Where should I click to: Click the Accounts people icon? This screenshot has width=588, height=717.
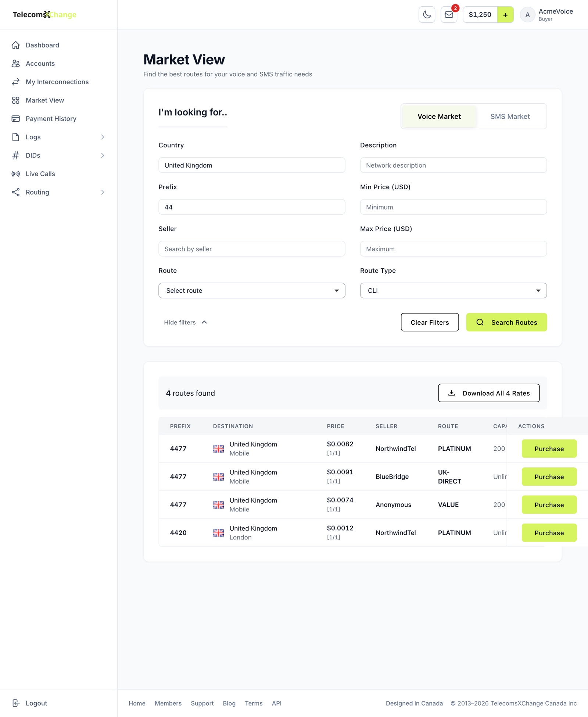15,64
